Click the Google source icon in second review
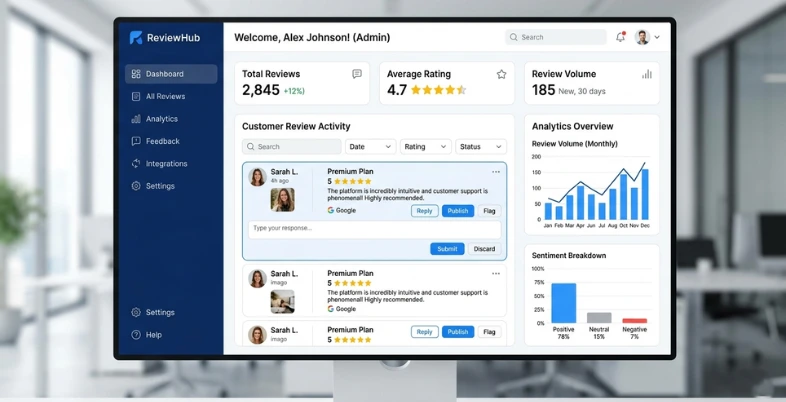This screenshot has width=786, height=402. point(331,309)
